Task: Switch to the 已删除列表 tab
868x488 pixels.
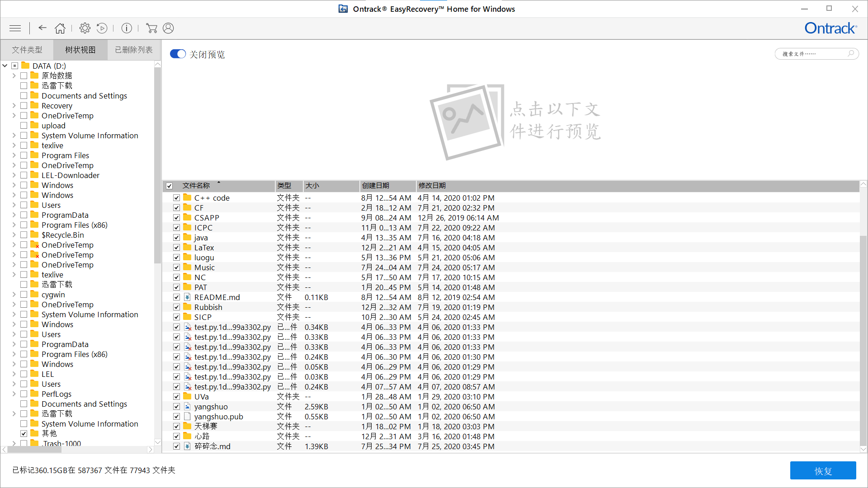Action: coord(134,50)
